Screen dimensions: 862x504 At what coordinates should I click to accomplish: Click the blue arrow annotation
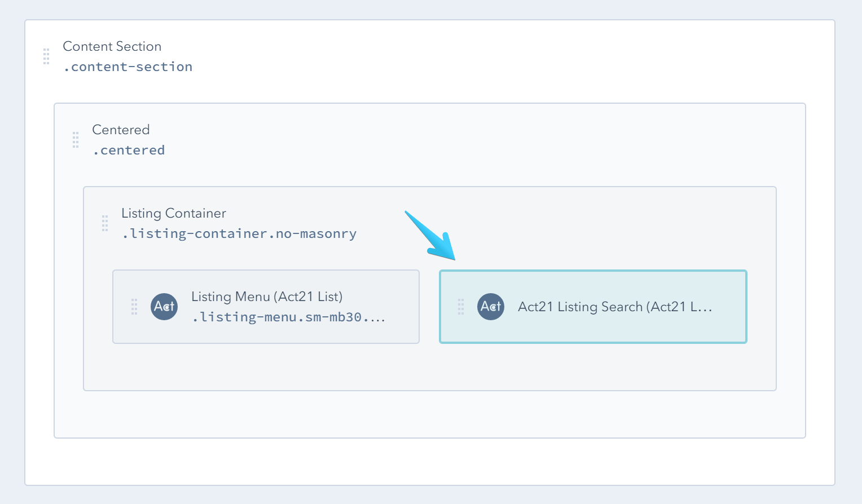click(x=432, y=236)
